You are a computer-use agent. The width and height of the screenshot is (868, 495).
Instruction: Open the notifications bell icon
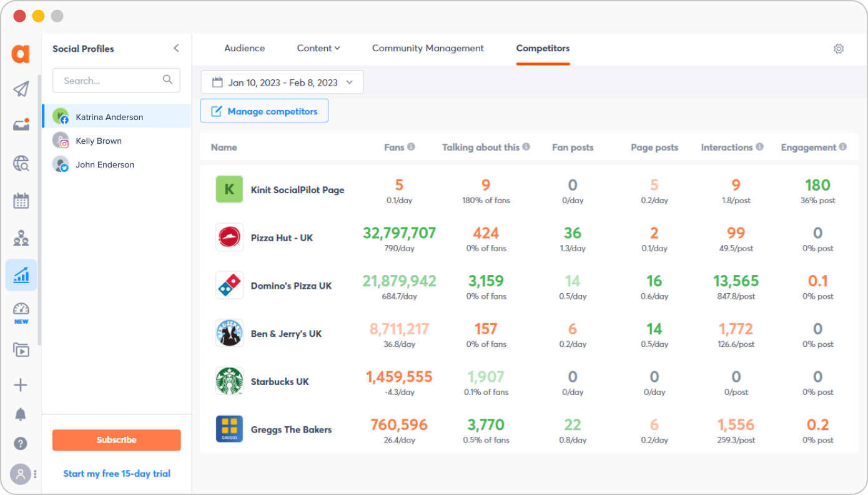pyautogui.click(x=21, y=414)
